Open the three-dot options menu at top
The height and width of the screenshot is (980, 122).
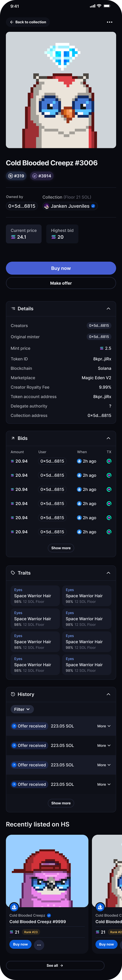tap(110, 22)
